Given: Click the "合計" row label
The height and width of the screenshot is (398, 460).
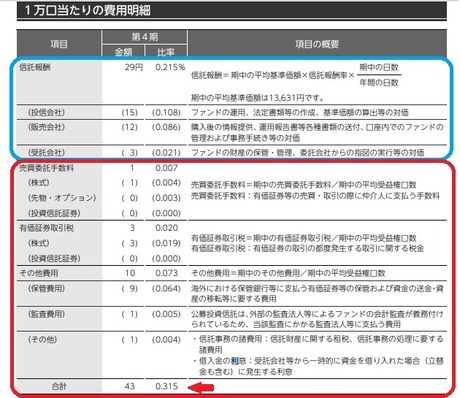Looking at the screenshot, I should (59, 387).
